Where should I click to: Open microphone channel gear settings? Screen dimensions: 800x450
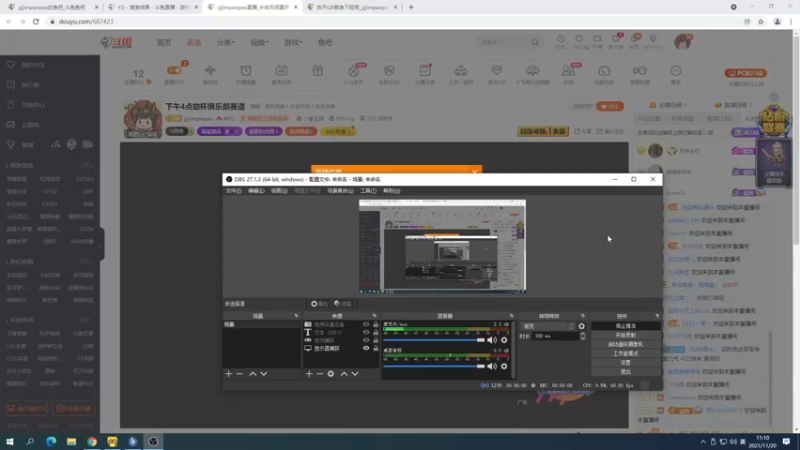[x=504, y=340]
